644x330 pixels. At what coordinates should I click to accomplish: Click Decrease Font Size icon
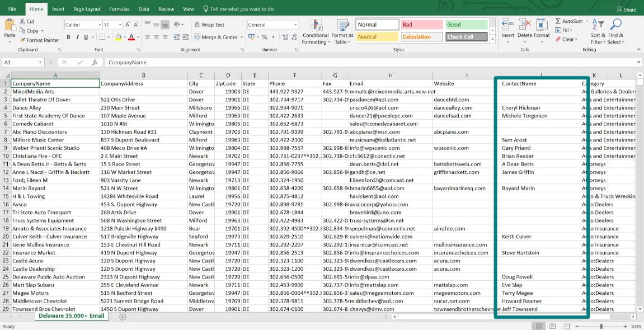click(x=136, y=25)
